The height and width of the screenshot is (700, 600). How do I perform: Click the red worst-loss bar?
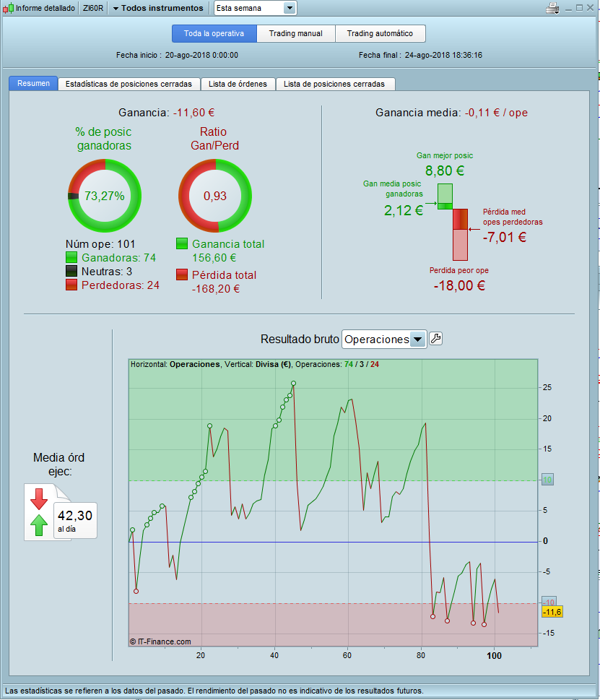pyautogui.click(x=461, y=235)
